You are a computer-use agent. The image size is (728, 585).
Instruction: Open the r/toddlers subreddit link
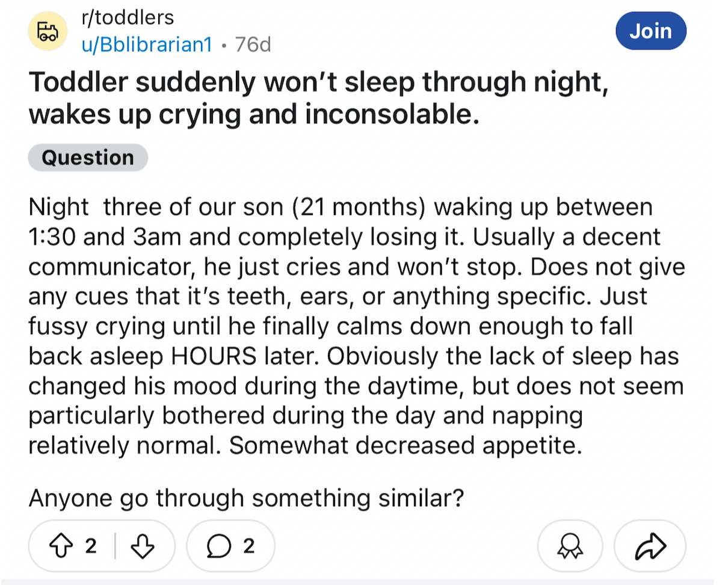pyautogui.click(x=128, y=17)
